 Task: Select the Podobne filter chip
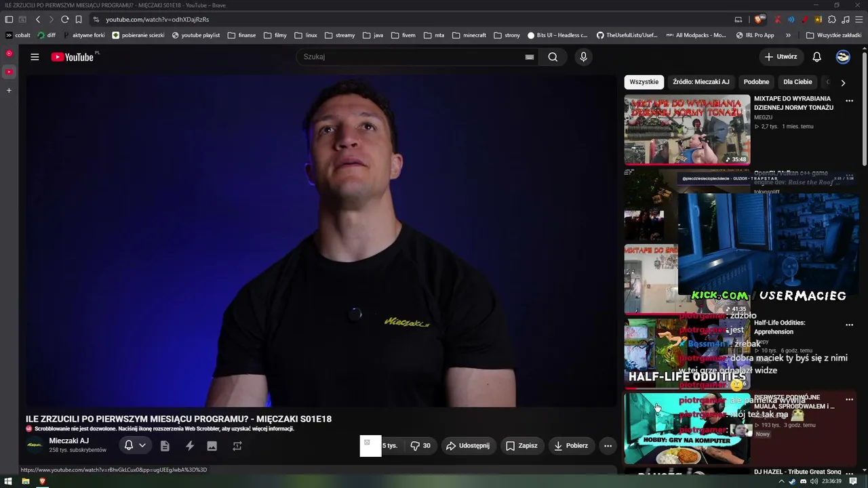point(756,82)
